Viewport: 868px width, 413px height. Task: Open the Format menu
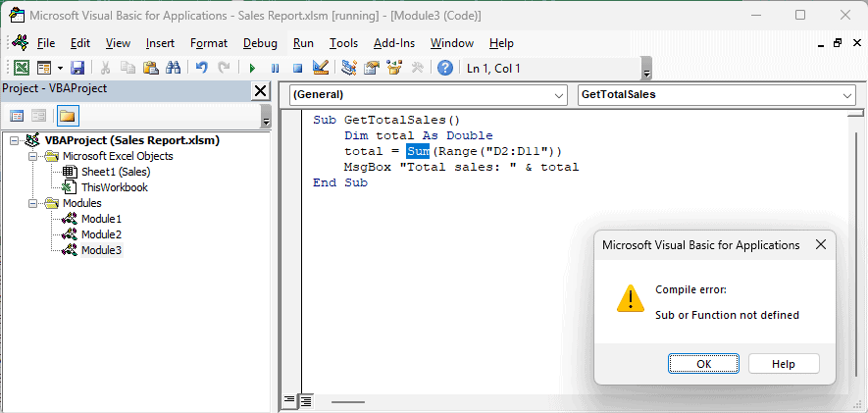pos(209,43)
